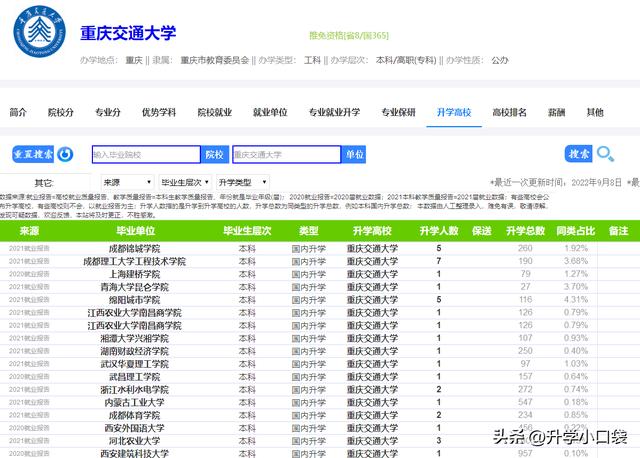Click the 同类占比 column header

(576, 231)
